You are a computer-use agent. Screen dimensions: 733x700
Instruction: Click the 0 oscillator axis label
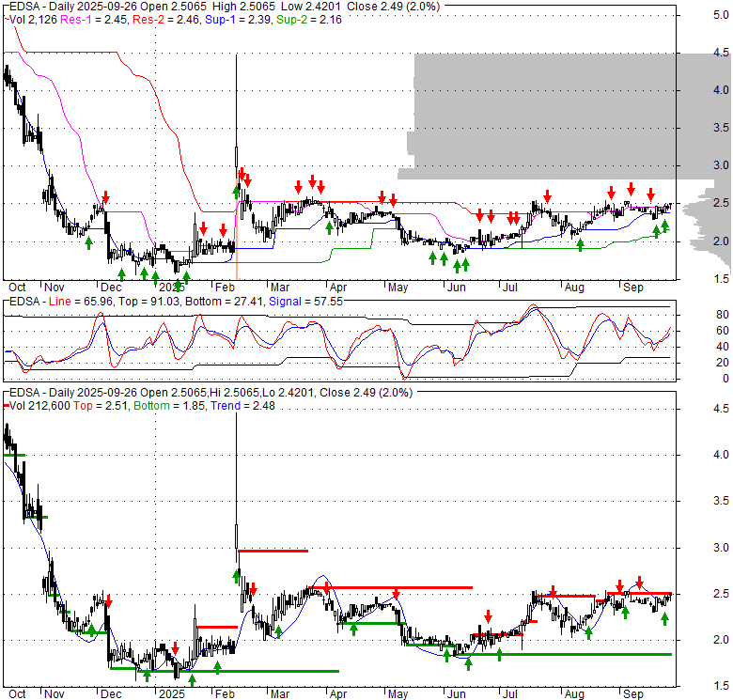(725, 378)
